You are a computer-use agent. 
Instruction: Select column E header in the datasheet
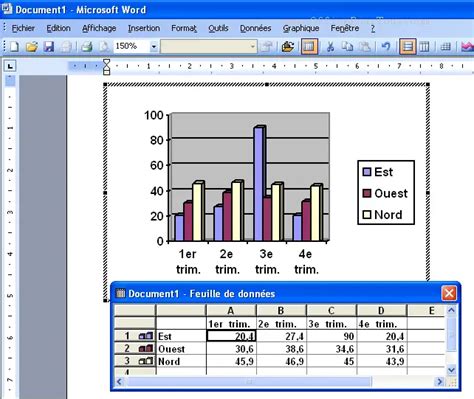(426, 311)
